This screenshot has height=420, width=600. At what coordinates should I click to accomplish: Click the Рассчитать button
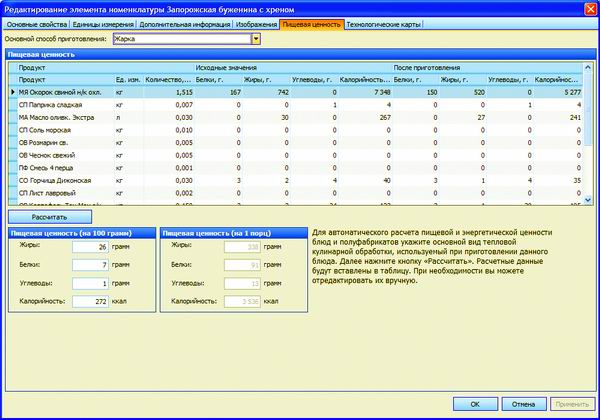(49, 216)
